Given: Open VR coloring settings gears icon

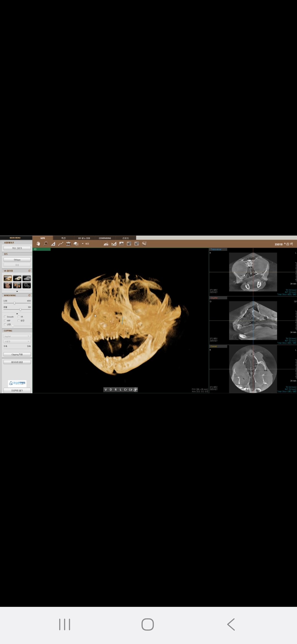Looking at the screenshot, I should [x=27, y=285].
